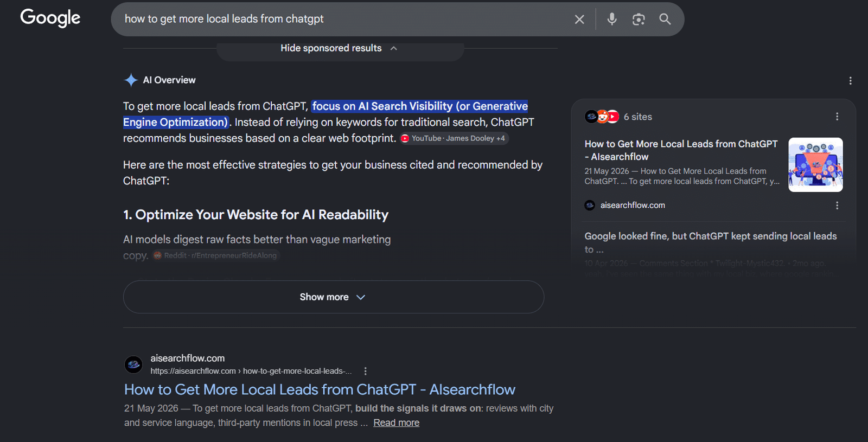This screenshot has height=442, width=868.
Task: Collapse ads via Hide sponsored results
Action: click(339, 48)
